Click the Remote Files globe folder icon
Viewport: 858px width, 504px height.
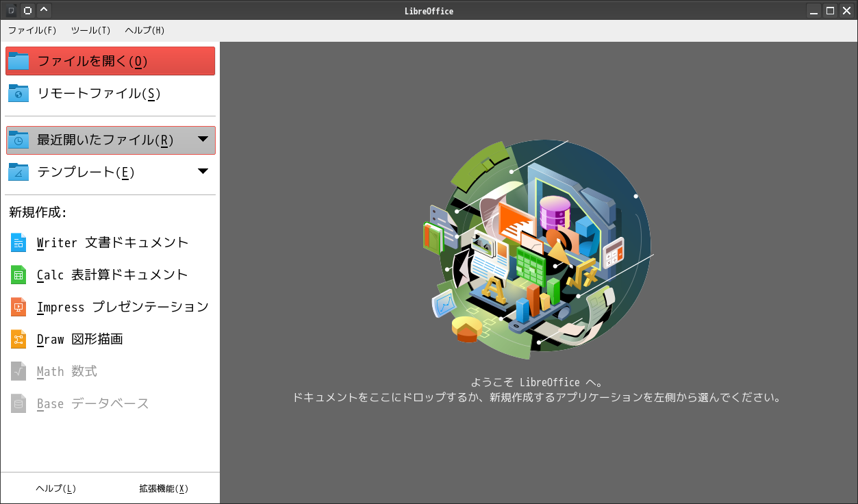click(x=18, y=93)
